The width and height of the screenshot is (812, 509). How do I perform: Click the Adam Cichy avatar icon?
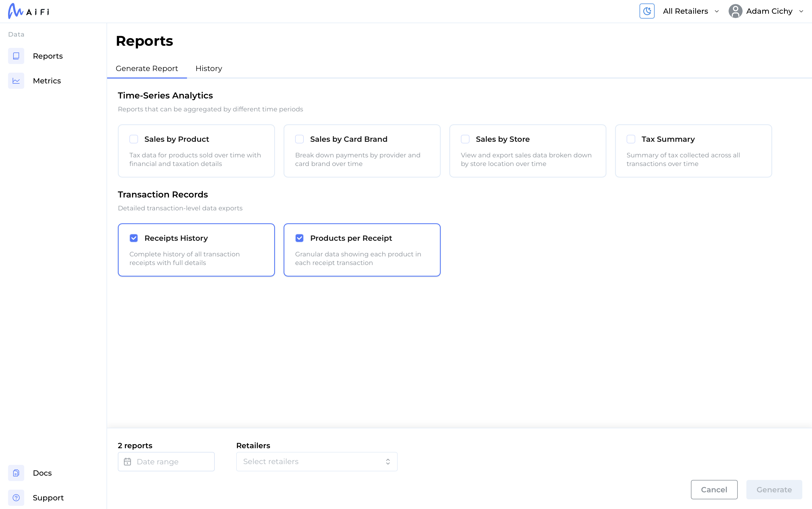735,11
